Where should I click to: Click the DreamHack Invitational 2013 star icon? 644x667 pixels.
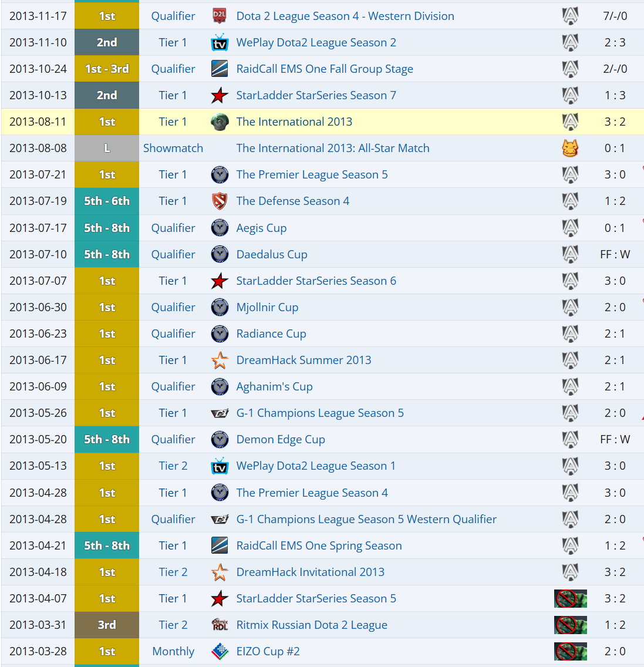pos(220,572)
